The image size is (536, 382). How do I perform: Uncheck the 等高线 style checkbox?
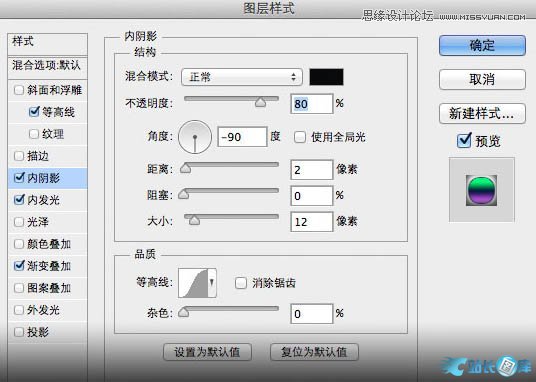(34, 111)
